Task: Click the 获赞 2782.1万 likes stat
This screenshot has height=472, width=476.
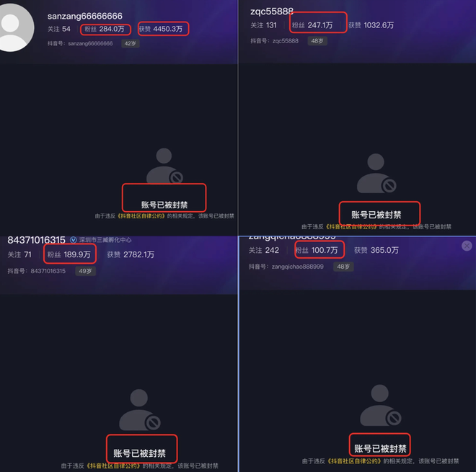Action: point(131,254)
